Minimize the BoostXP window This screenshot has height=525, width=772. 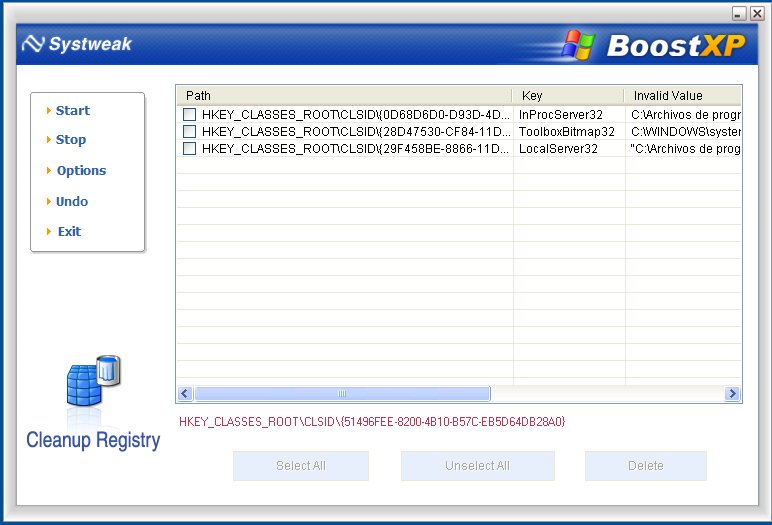(x=739, y=13)
